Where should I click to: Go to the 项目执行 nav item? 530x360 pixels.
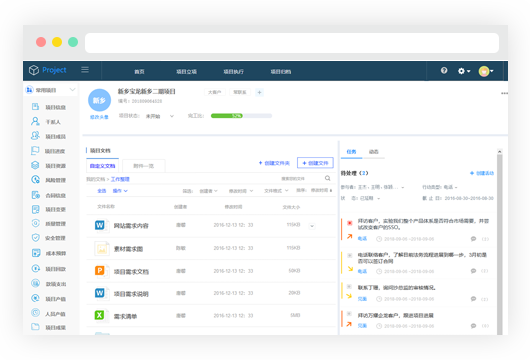pyautogui.click(x=234, y=72)
